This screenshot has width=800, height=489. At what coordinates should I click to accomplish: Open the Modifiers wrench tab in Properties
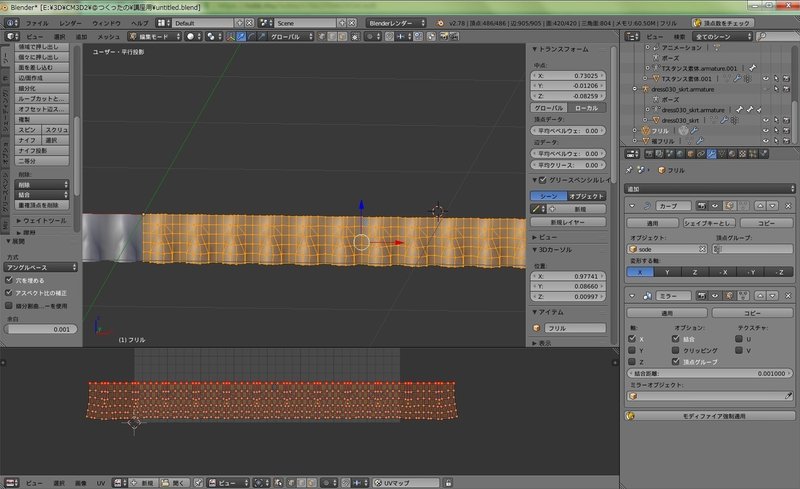[711, 154]
